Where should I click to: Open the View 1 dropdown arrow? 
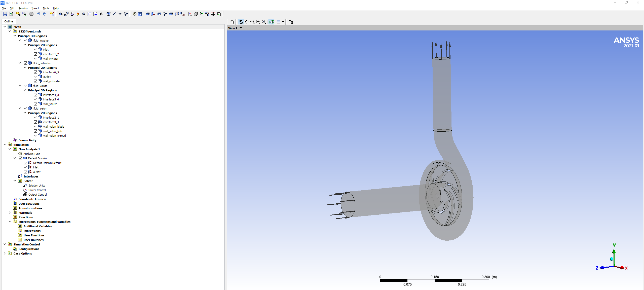[241, 28]
